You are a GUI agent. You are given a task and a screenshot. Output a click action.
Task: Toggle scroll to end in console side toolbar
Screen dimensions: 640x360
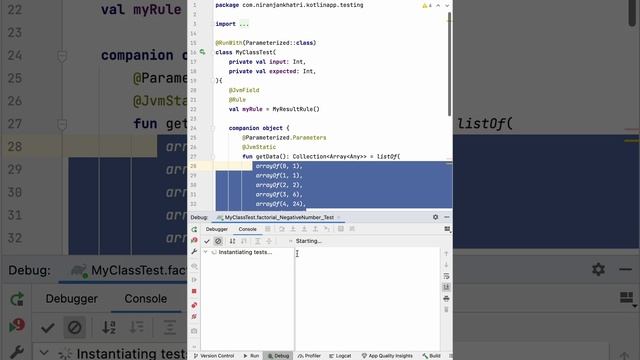[x=446, y=287]
